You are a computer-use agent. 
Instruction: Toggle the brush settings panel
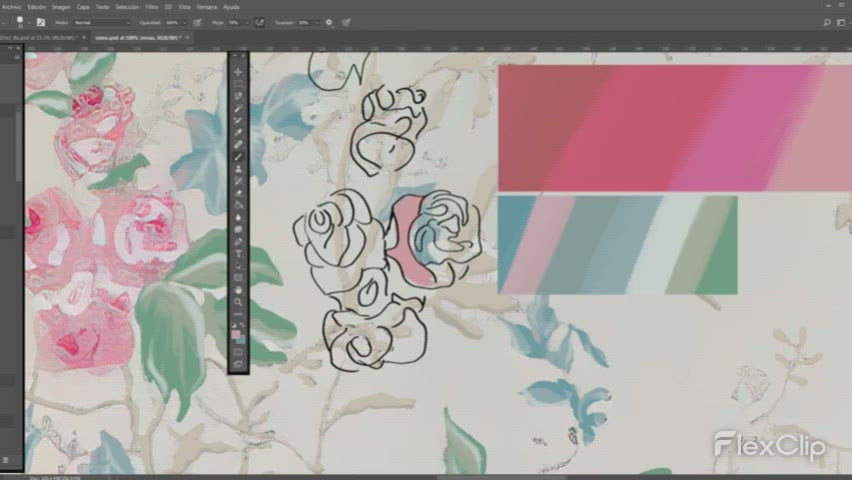coord(41,21)
